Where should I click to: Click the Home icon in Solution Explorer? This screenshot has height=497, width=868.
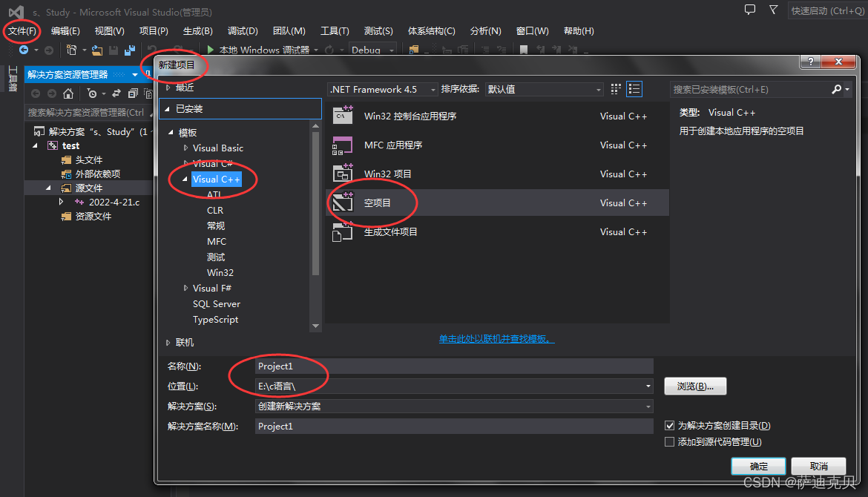point(68,93)
